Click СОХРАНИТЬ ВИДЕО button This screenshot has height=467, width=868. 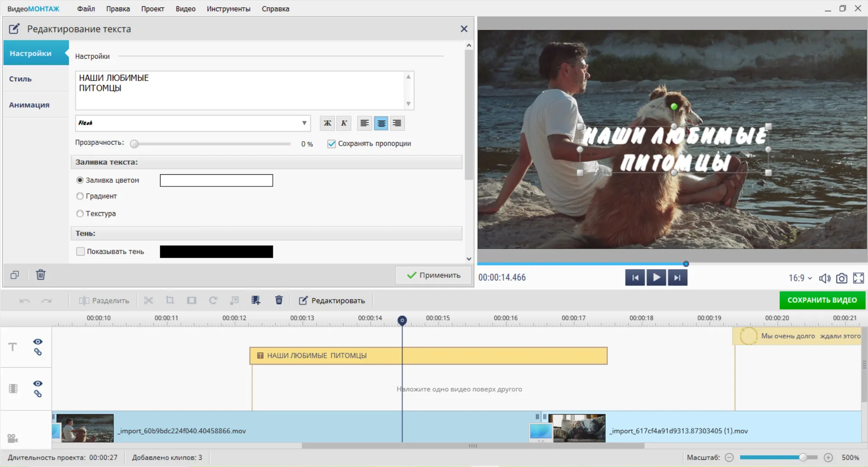[x=822, y=300]
